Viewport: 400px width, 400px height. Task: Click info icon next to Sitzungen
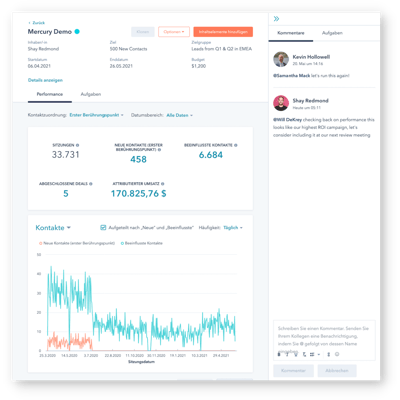click(x=78, y=145)
